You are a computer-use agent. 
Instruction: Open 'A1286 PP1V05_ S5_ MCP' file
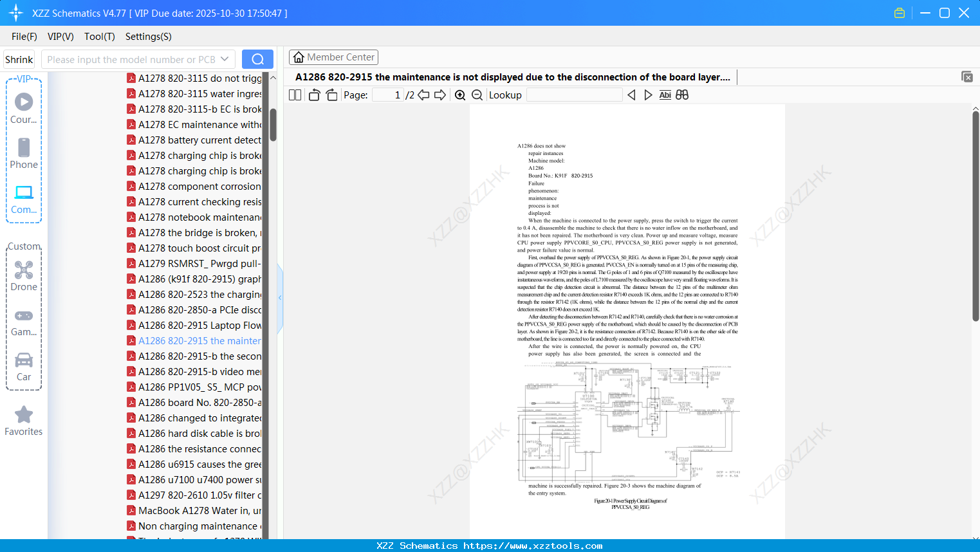tap(194, 387)
